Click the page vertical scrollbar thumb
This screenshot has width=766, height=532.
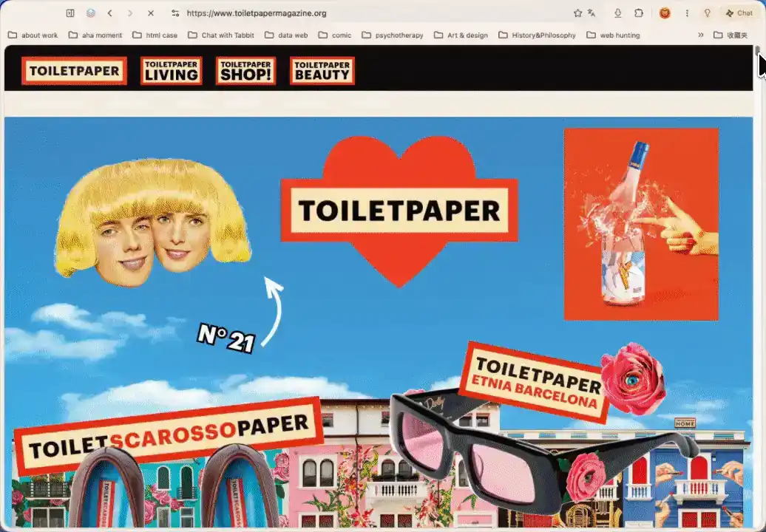pos(757,51)
